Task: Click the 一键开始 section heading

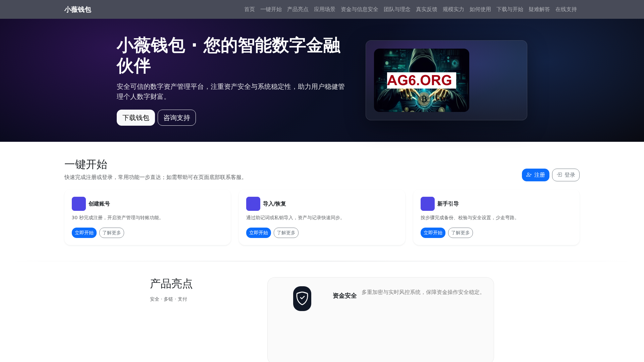Action: point(86,165)
